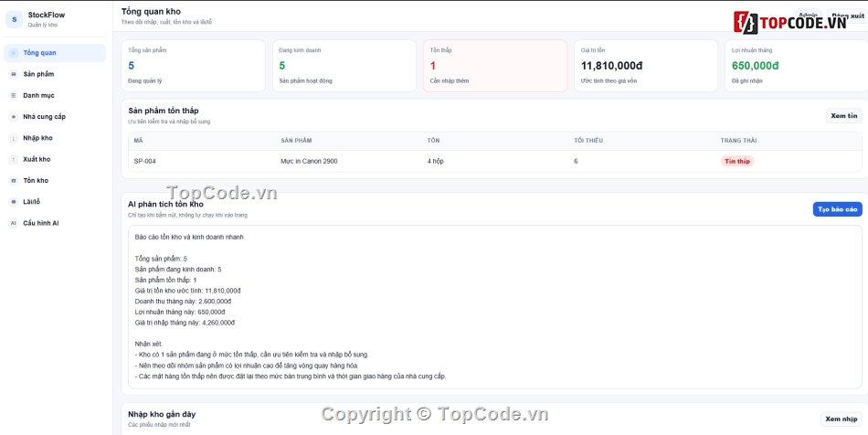
Task: Click the Nhập kho down-arrow icon
Action: tap(14, 138)
